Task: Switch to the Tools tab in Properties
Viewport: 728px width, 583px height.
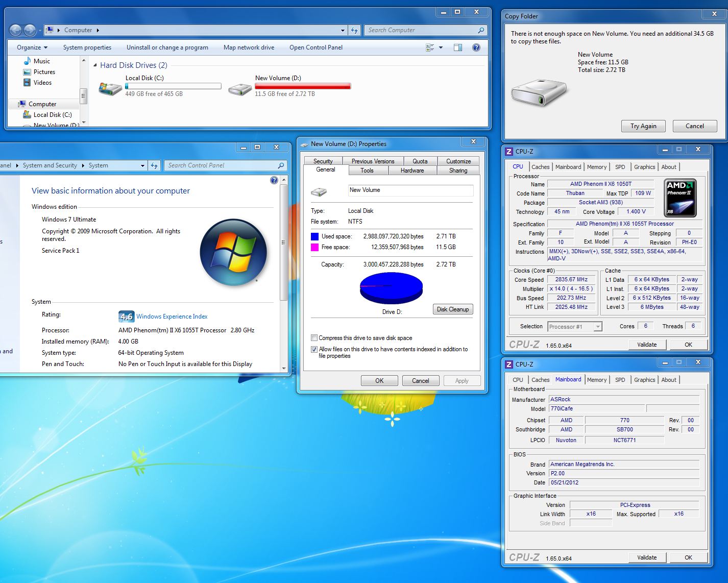Action: pos(367,171)
